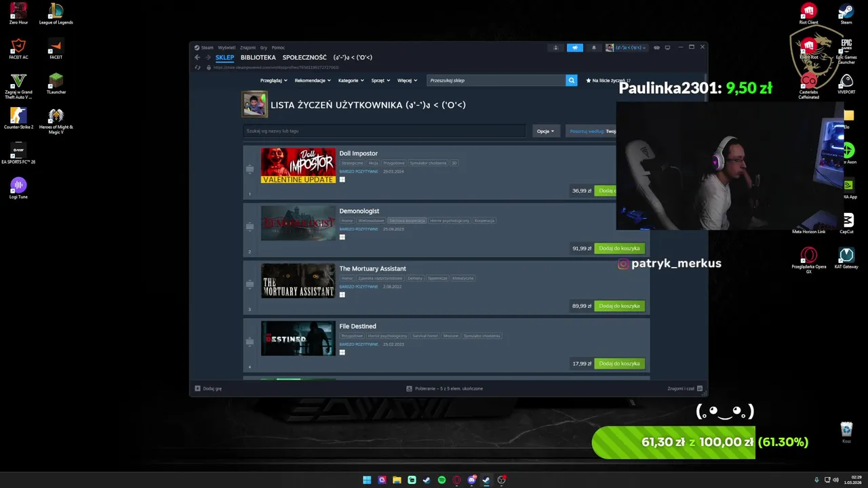Click the blue announcements megaphone icon
The height and width of the screenshot is (488, 868).
click(574, 47)
